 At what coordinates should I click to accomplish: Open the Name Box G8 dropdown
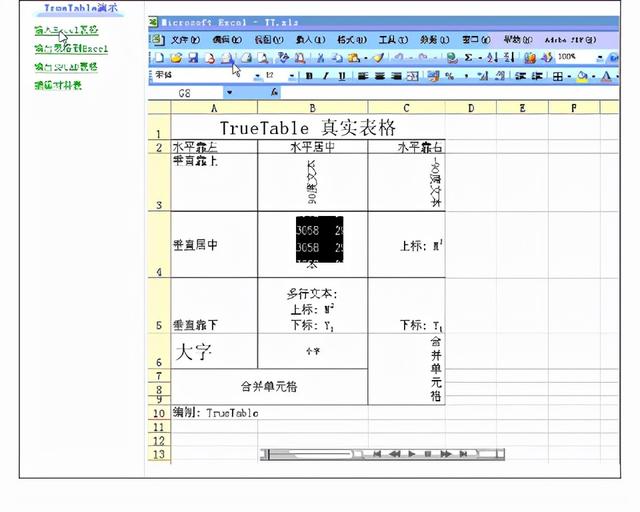[229, 93]
